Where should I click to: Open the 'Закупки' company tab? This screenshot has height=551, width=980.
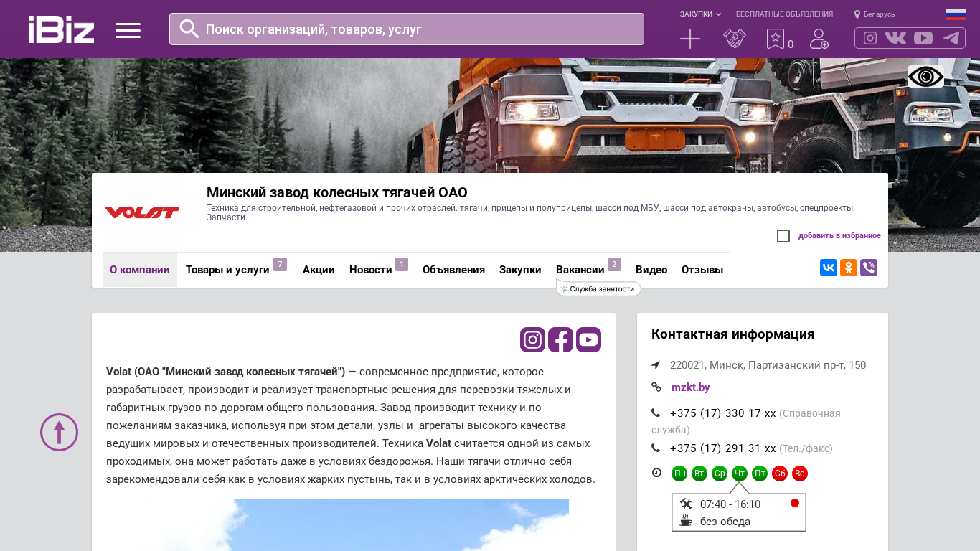pos(520,270)
